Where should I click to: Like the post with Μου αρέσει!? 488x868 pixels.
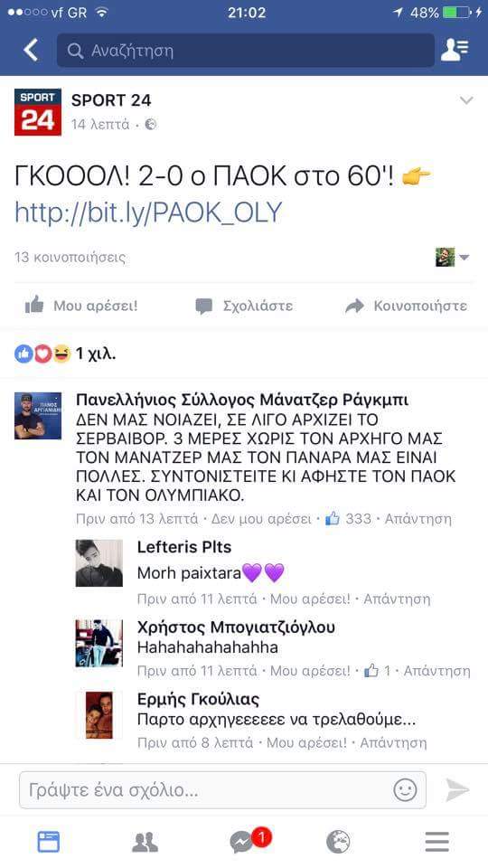81,306
